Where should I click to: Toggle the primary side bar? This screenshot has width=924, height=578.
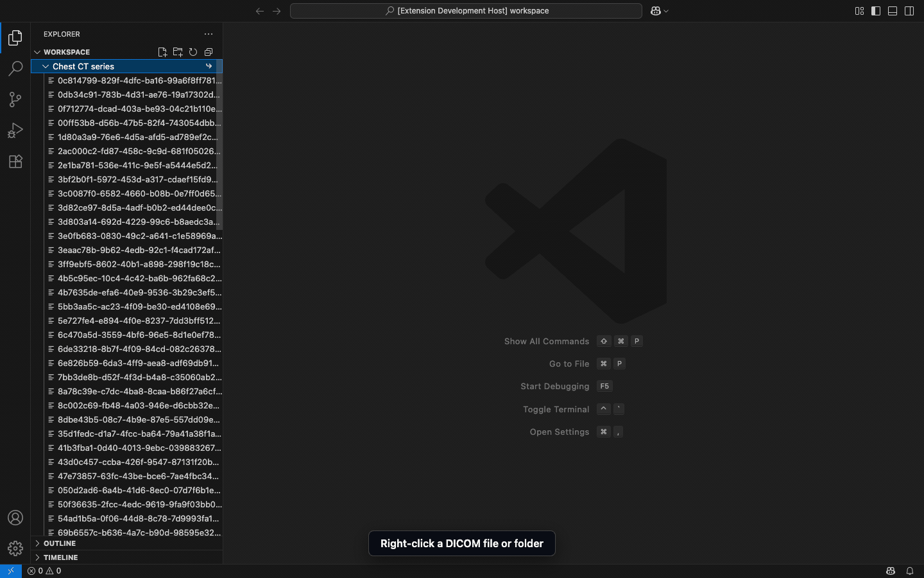876,11
